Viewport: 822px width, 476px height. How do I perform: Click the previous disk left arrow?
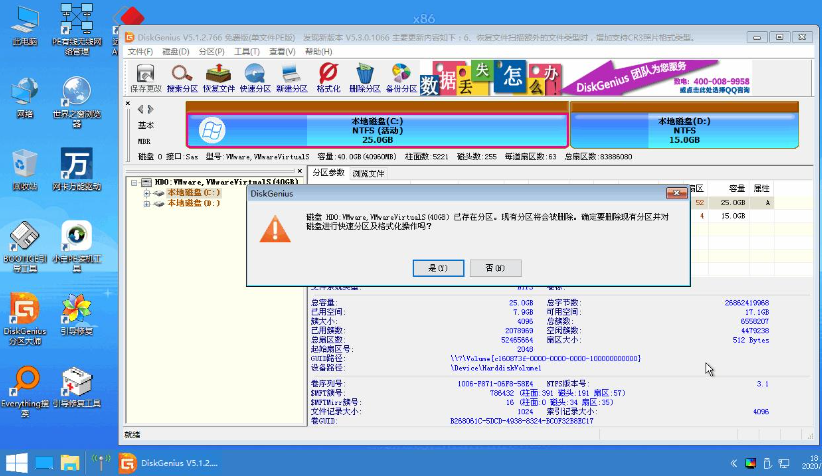coord(140,110)
